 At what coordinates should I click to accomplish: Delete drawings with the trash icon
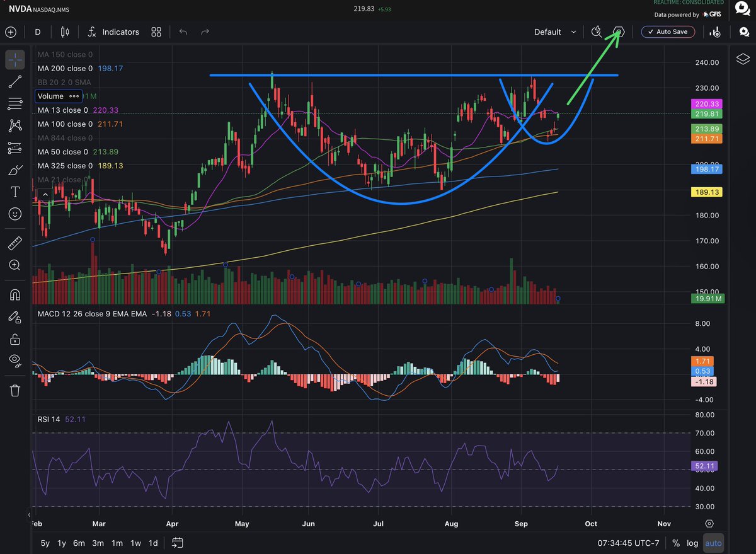[15, 390]
